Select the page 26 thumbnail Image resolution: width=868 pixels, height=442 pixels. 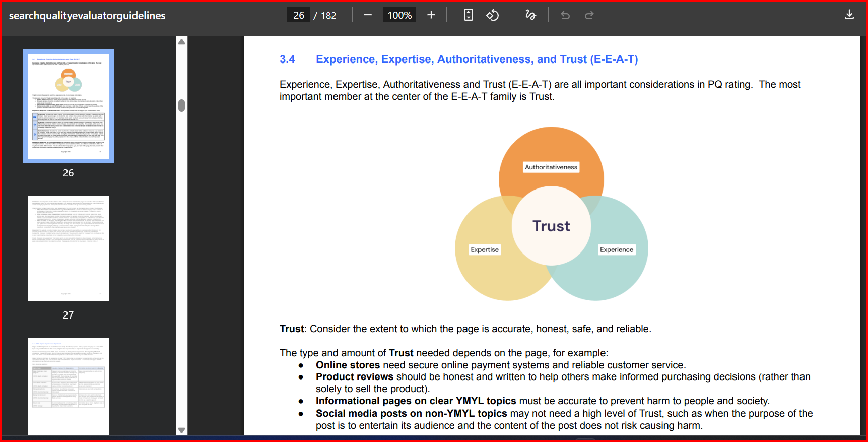(69, 106)
